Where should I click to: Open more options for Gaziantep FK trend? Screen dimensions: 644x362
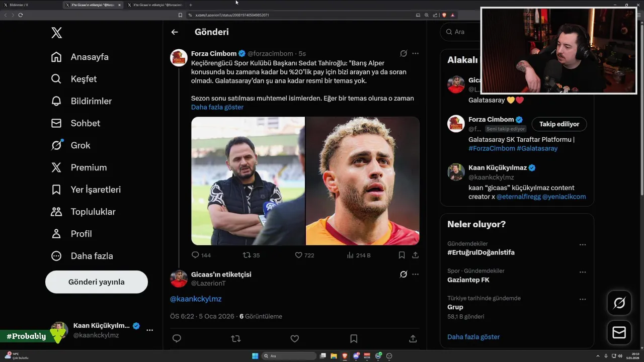(583, 272)
